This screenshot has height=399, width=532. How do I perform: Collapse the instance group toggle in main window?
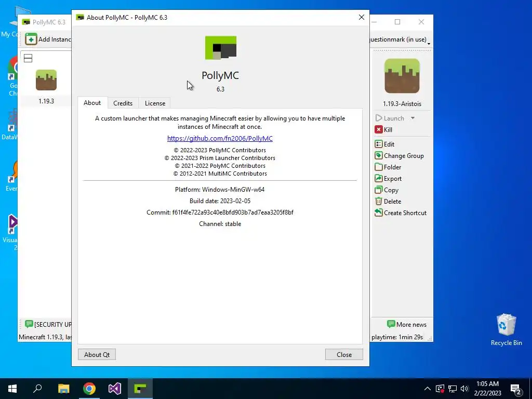coord(28,58)
